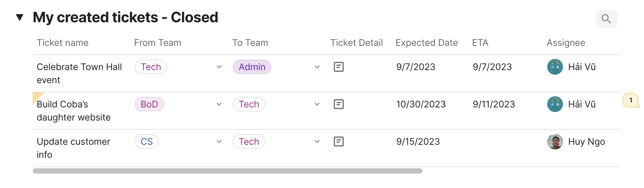Collapse the My created tickets - Closed section
644x188 pixels.
pyautogui.click(x=20, y=17)
